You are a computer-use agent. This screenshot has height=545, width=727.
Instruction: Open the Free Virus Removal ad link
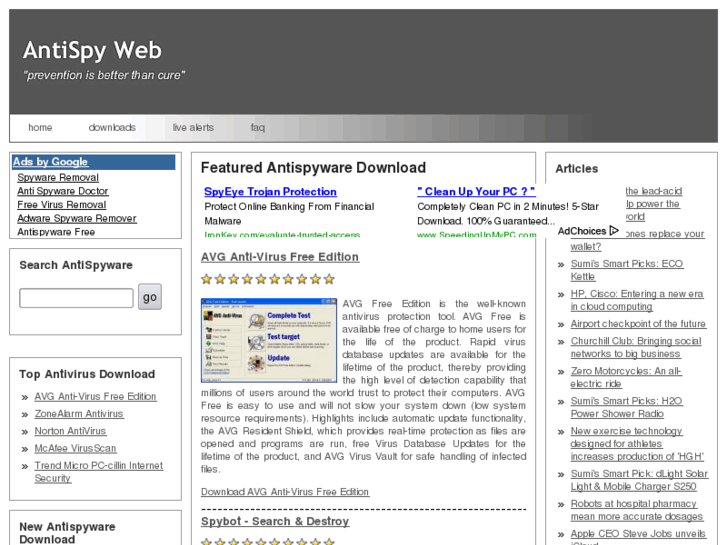pos(62,205)
